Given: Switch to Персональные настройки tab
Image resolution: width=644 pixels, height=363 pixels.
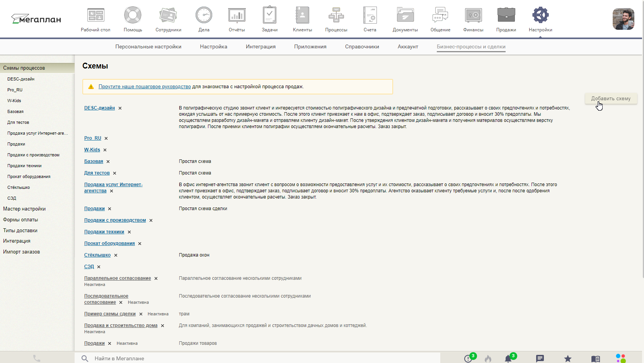Looking at the screenshot, I should click(148, 47).
